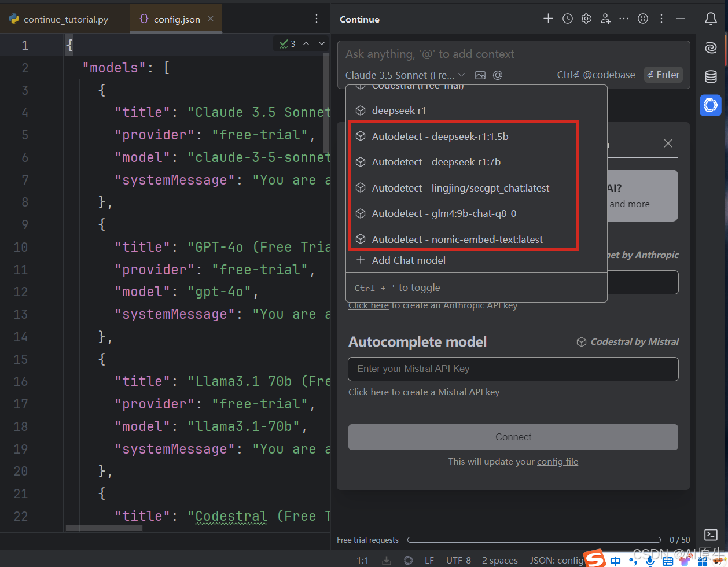The height and width of the screenshot is (567, 728).
Task: Select Autodetect - lingjing/secgpt_chat:latest
Action: click(x=476, y=188)
